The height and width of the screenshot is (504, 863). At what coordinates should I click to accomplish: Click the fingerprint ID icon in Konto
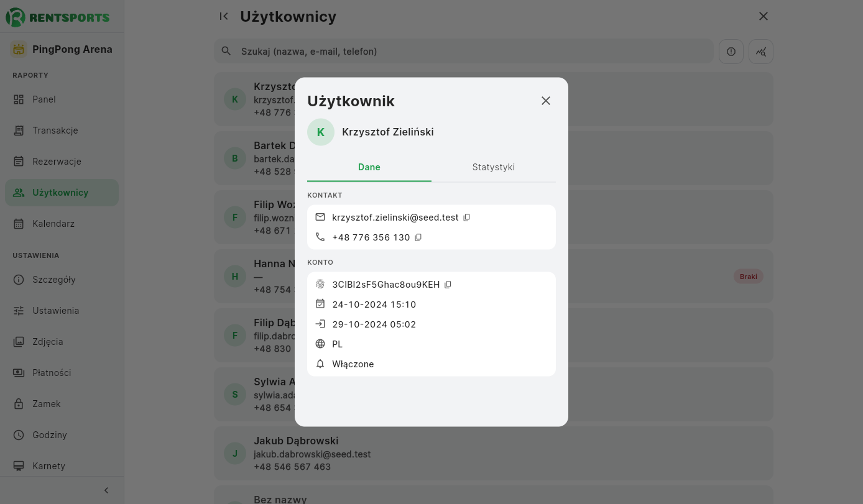[320, 284]
